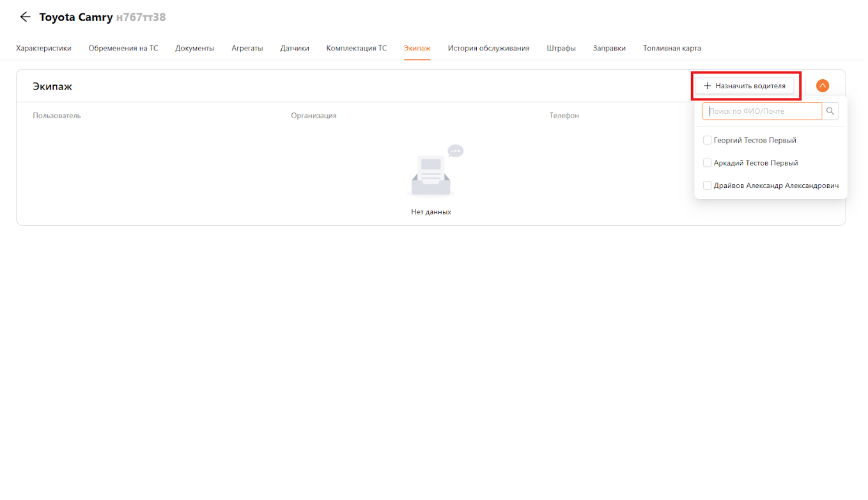Collapse the Экипаж panel with orange chevron
The width and height of the screenshot is (868, 500).
click(823, 86)
